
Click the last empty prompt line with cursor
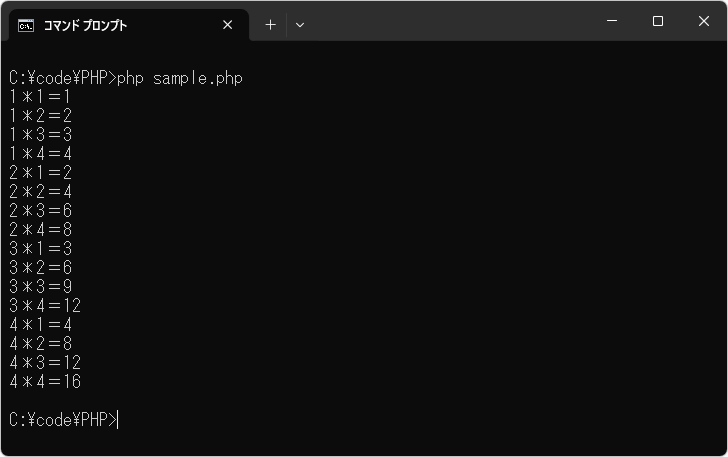63,420
